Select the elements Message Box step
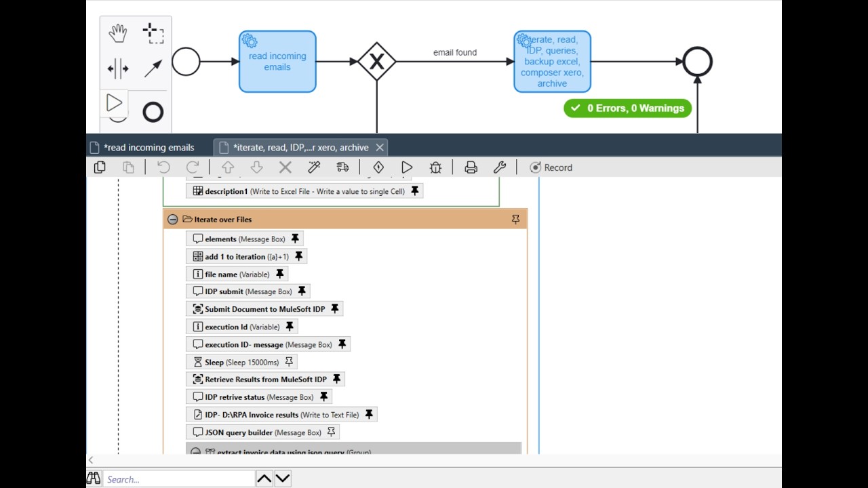 point(245,239)
